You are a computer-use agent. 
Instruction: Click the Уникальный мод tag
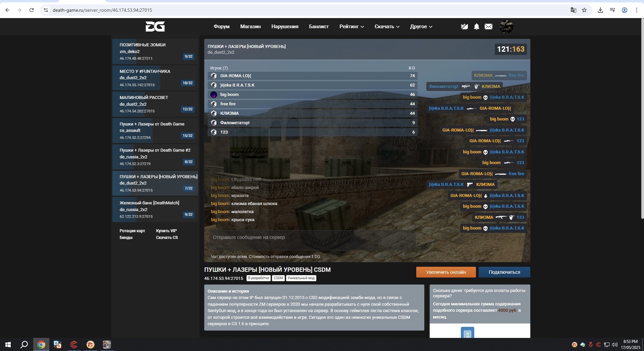301,278
